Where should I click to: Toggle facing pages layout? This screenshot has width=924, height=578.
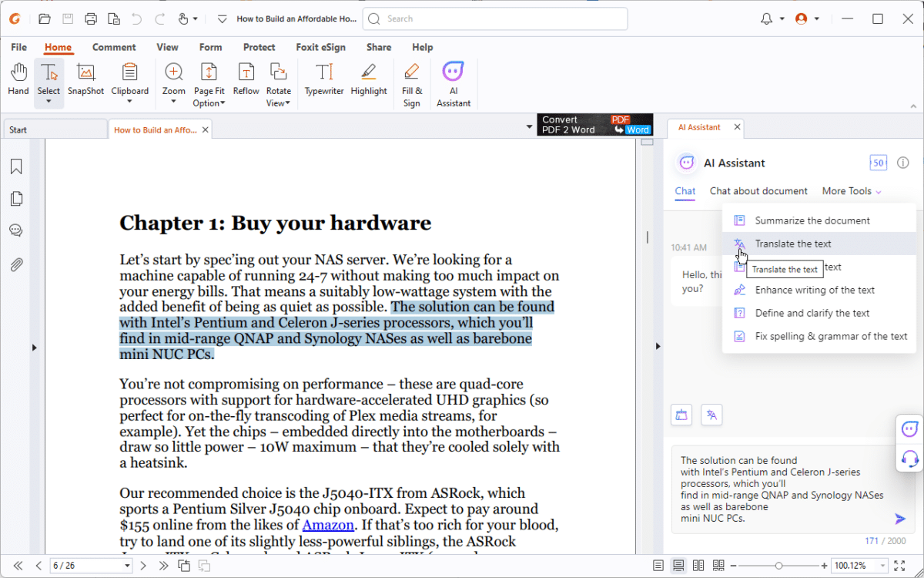point(698,565)
